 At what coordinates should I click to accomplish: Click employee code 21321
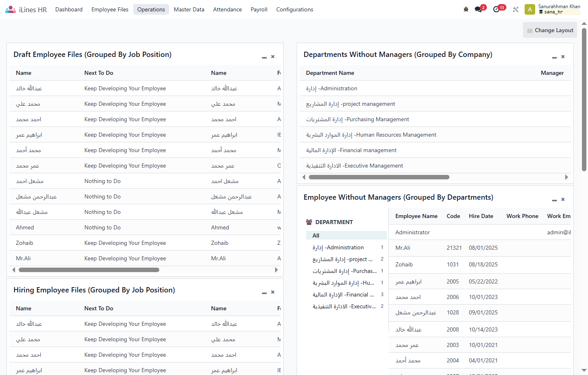click(x=454, y=248)
